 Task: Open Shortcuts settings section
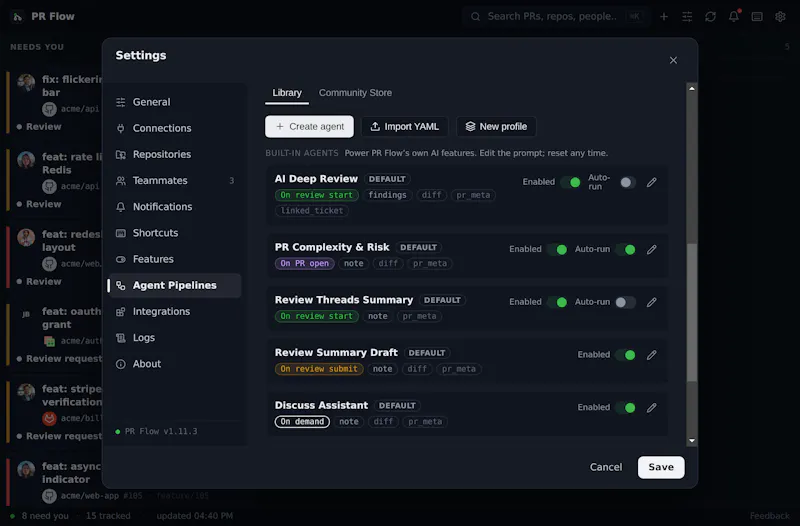point(174,233)
